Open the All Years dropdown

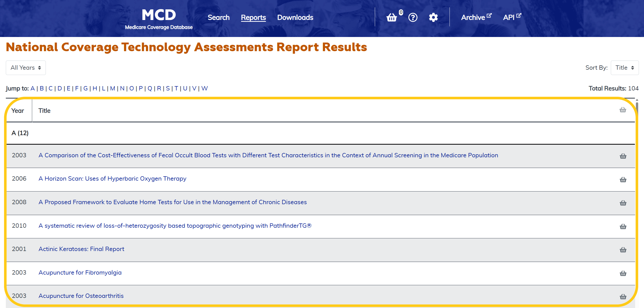[x=26, y=68]
